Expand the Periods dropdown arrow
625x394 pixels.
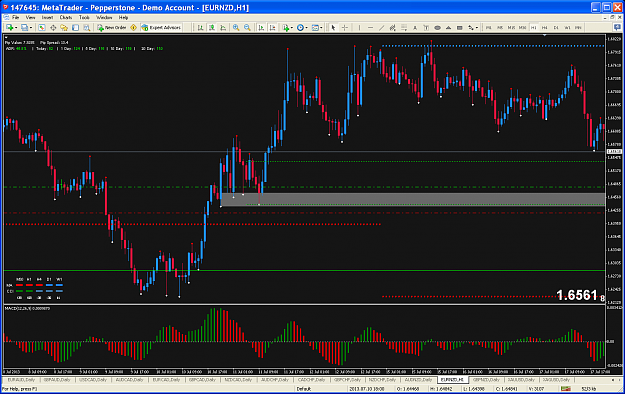point(306,28)
